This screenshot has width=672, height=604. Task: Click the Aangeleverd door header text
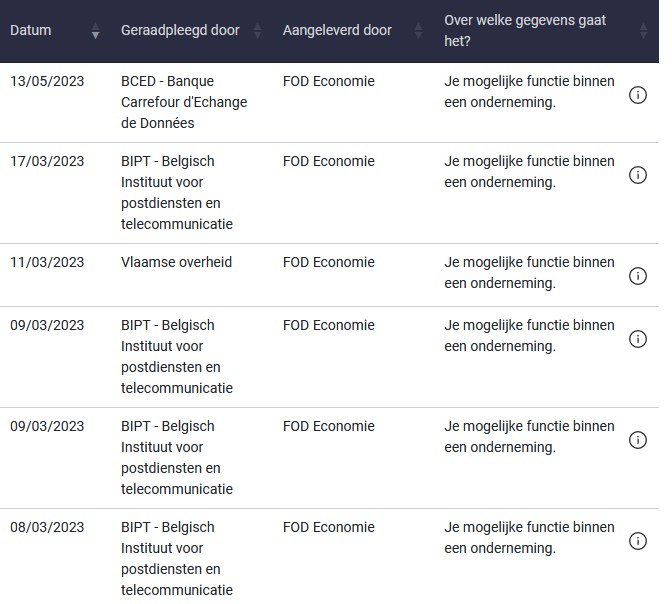[337, 31]
